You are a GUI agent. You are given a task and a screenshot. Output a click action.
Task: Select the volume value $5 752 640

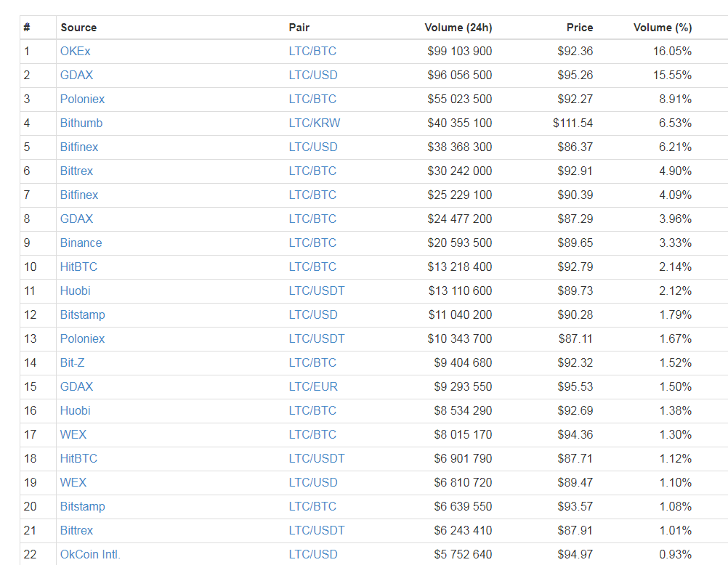[x=463, y=554]
